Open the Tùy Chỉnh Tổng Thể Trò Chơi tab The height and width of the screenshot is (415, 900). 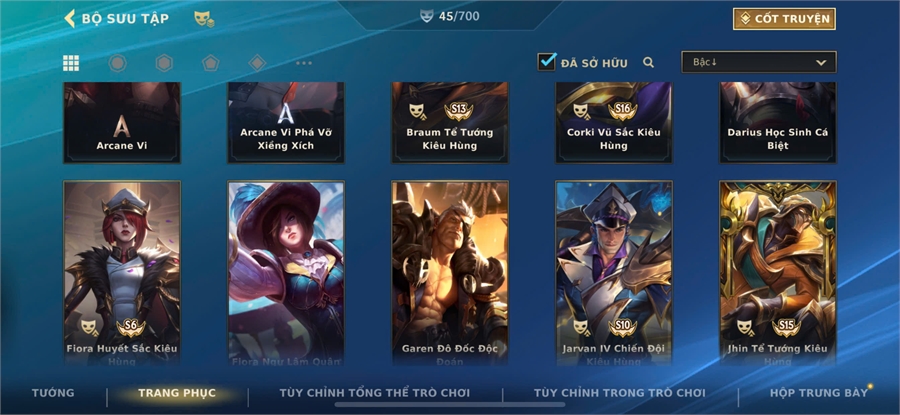click(375, 393)
